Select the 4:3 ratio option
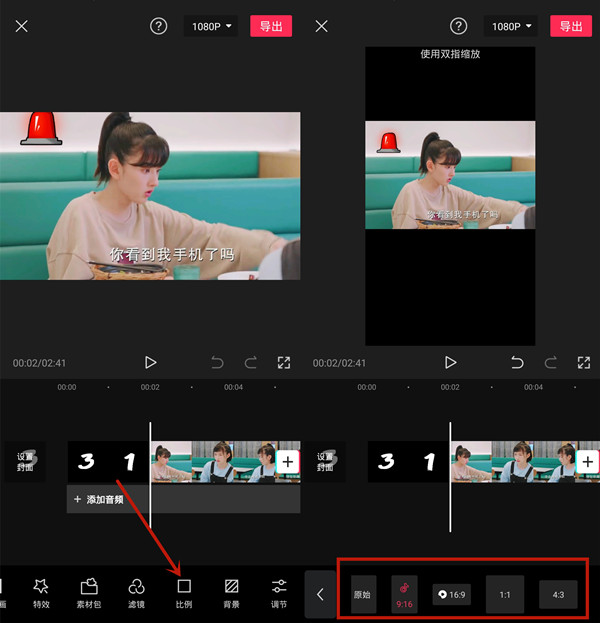The image size is (600, 623). [558, 594]
